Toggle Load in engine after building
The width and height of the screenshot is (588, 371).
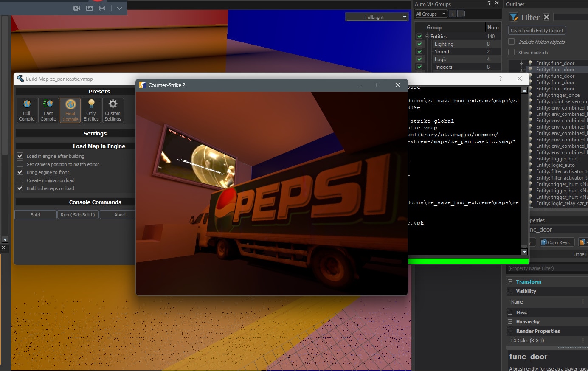point(20,156)
